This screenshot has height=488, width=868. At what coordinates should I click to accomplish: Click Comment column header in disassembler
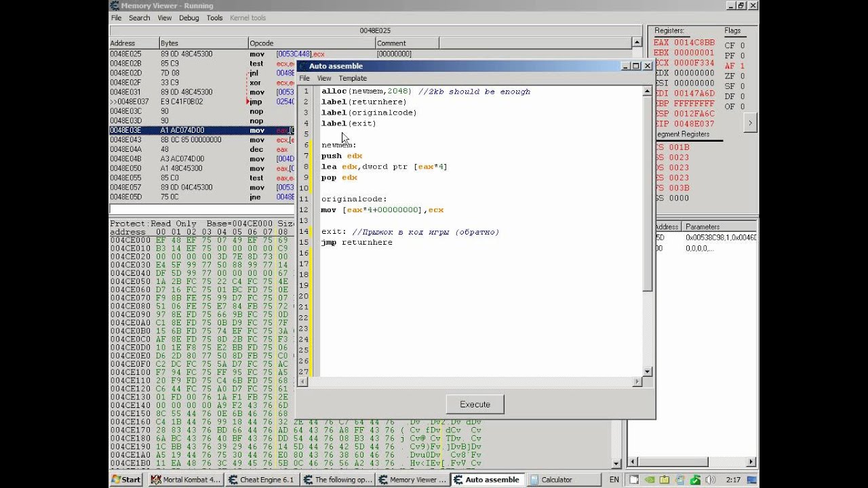(407, 43)
